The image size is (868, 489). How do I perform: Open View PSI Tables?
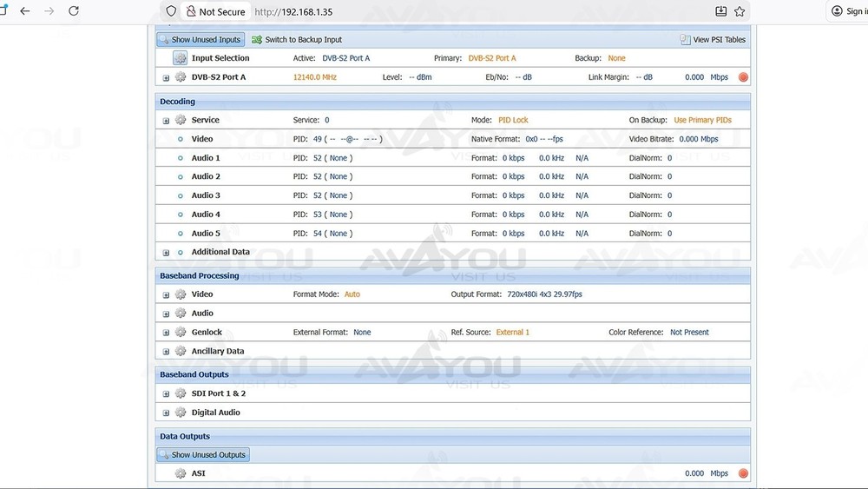pyautogui.click(x=713, y=40)
